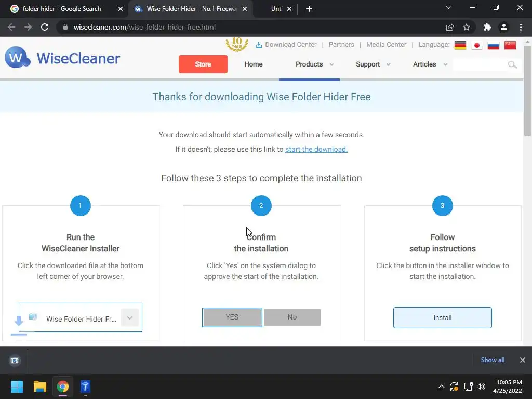Open volume control in system tray

click(x=481, y=387)
